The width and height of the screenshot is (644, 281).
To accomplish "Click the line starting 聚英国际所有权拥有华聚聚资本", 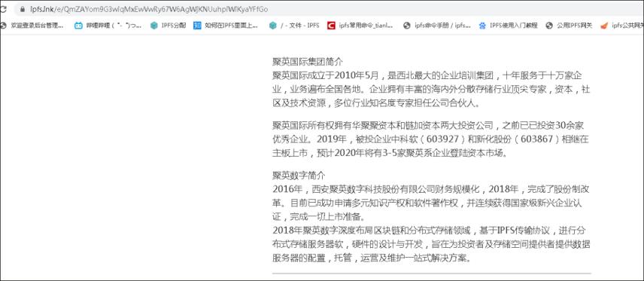I will pyautogui.click(x=427, y=125).
